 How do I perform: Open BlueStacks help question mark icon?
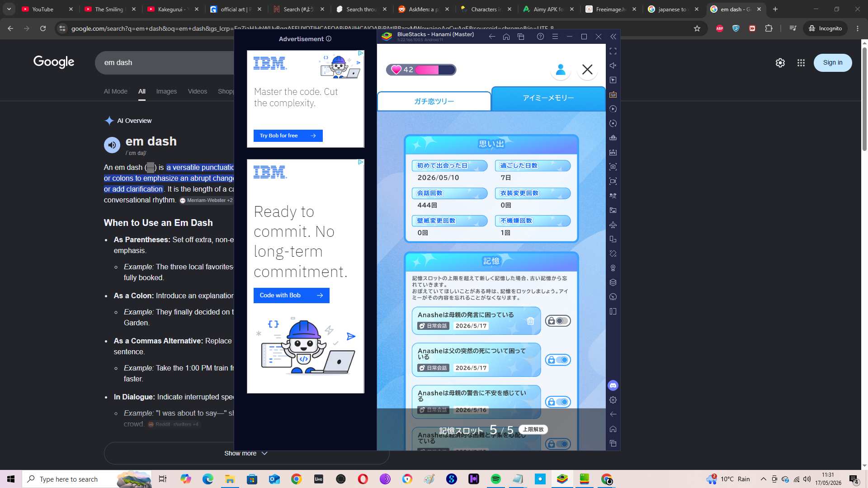(x=540, y=37)
